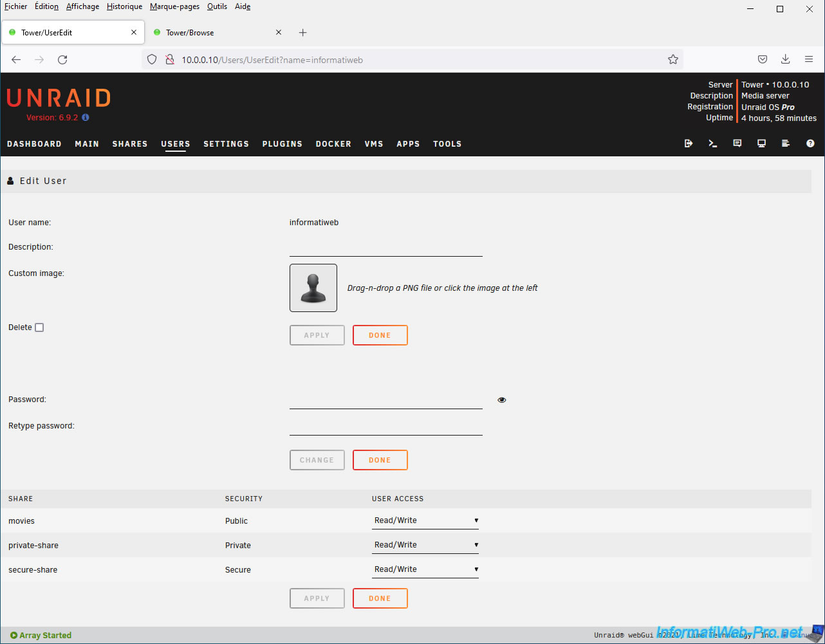The height and width of the screenshot is (644, 825).
Task: Open the feedback icon in header
Action: [x=737, y=143]
